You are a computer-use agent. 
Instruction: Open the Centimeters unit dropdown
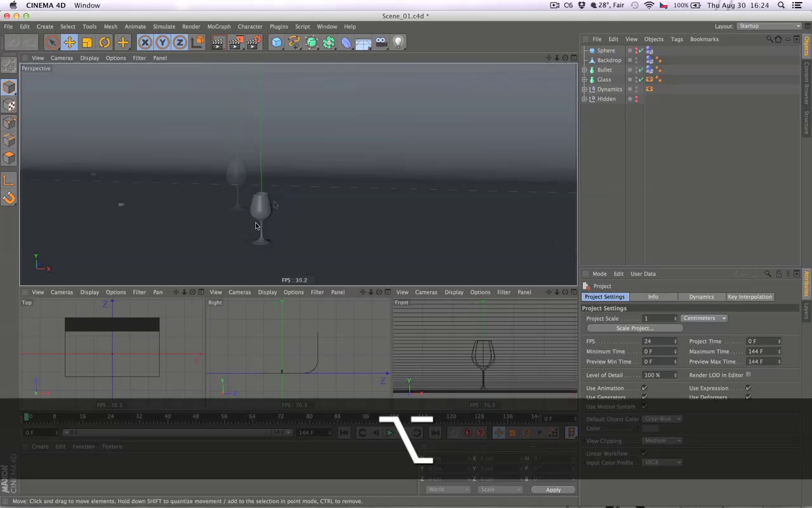pyautogui.click(x=704, y=318)
